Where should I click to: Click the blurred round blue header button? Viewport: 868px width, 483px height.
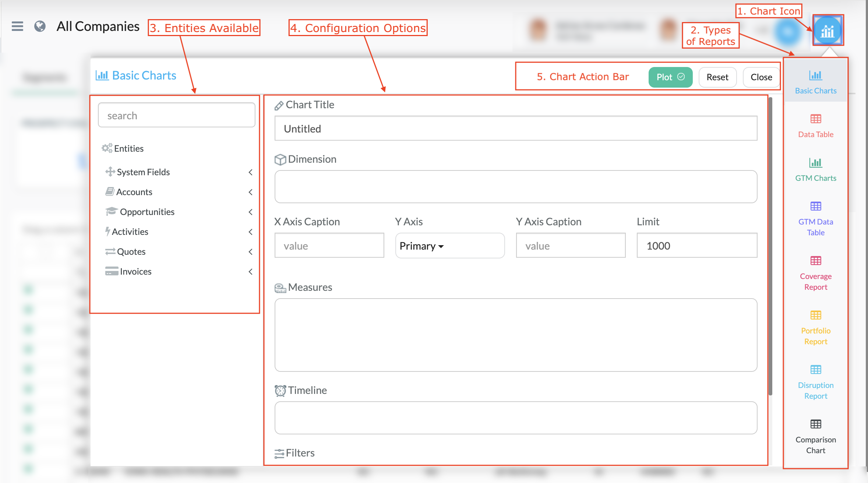pyautogui.click(x=788, y=32)
